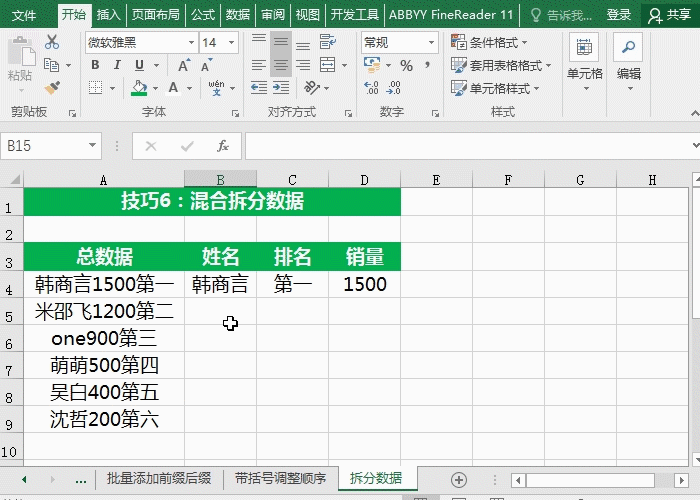Apply percent style to the cell
Screen dimensions: 700x500
406,66
